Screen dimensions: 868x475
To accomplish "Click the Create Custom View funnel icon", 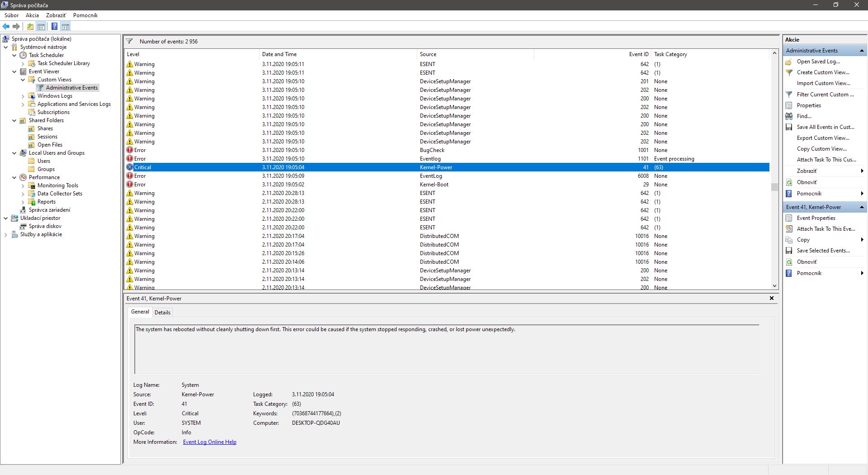I will click(789, 72).
